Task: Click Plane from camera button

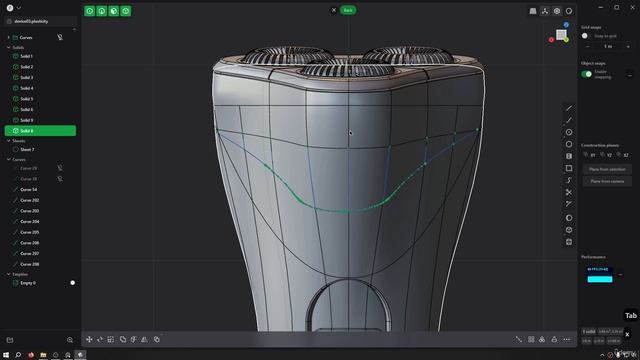Action: coord(607,181)
